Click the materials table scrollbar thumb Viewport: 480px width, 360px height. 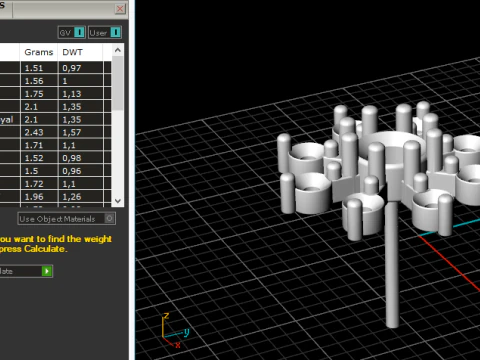tap(118, 83)
